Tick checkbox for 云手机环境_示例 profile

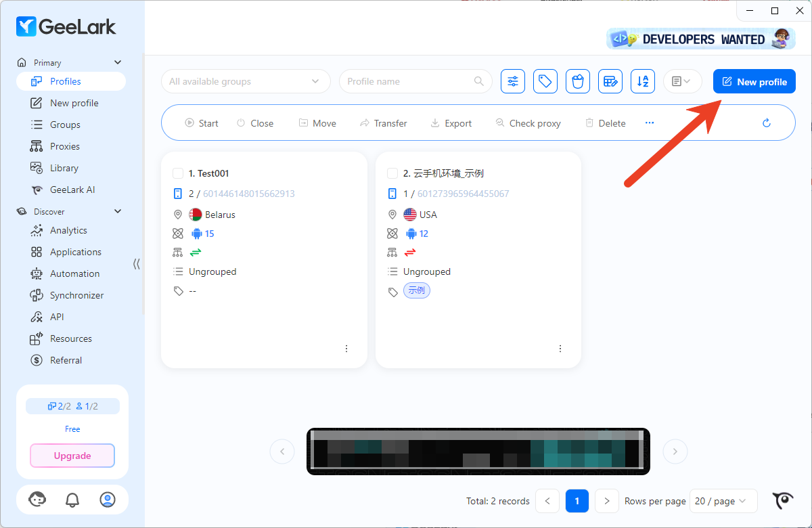(x=392, y=173)
